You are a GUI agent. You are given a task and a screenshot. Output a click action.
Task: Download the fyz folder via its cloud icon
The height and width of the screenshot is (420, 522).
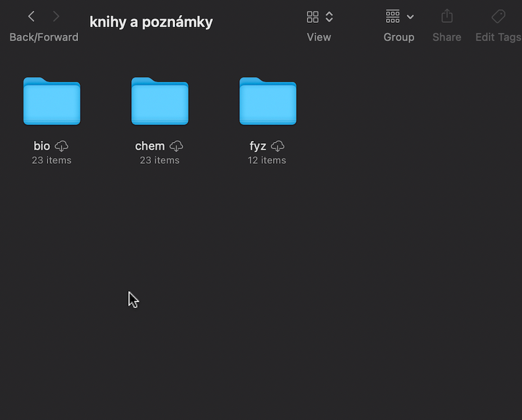pos(277,146)
